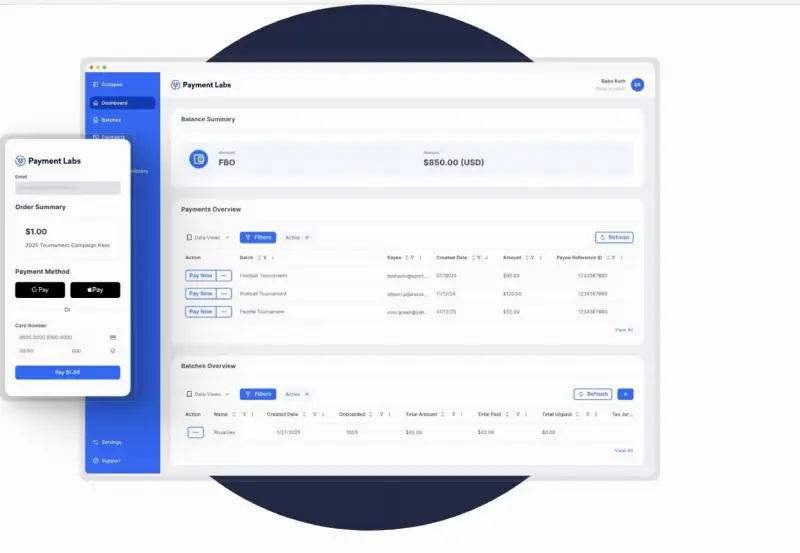Image resolution: width=800 pixels, height=553 pixels.
Task: Click the CVC help icon in card form
Action: [113, 351]
